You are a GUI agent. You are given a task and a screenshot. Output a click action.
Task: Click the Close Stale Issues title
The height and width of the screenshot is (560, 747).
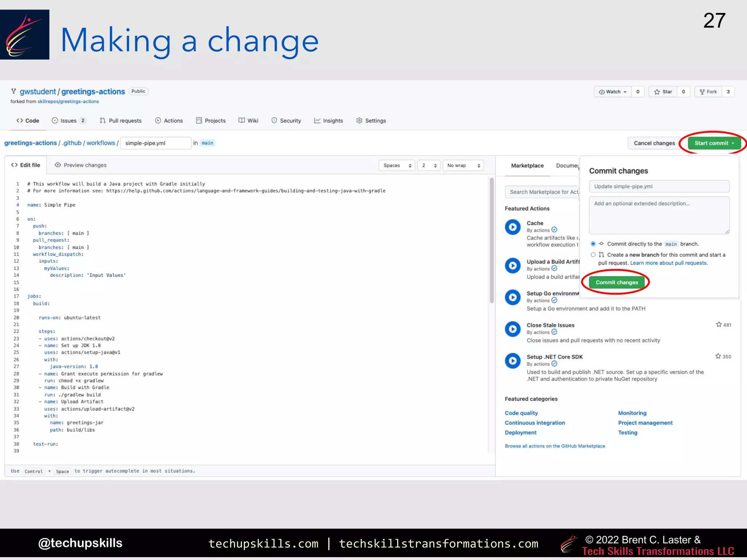click(x=550, y=325)
